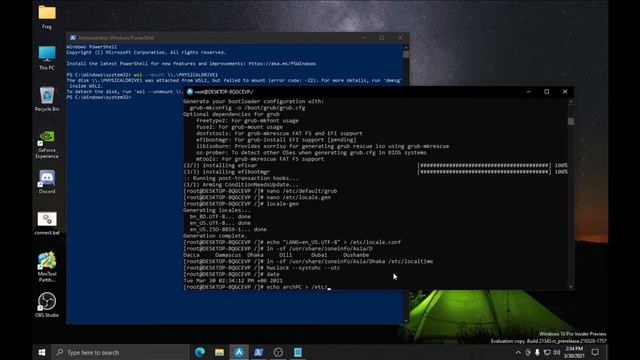Click the 'nano /etc/default/grub' command line
Screen dimensions: 640x360
tap(260, 191)
